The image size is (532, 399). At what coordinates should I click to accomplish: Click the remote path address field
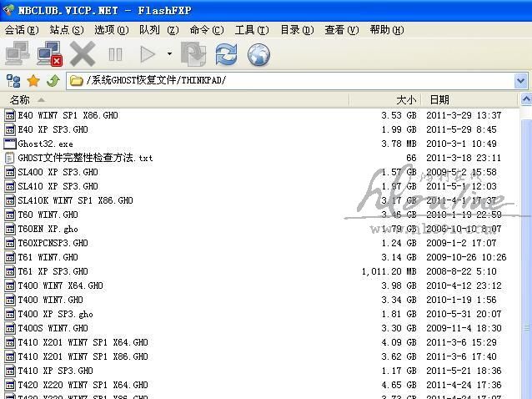click(292, 81)
